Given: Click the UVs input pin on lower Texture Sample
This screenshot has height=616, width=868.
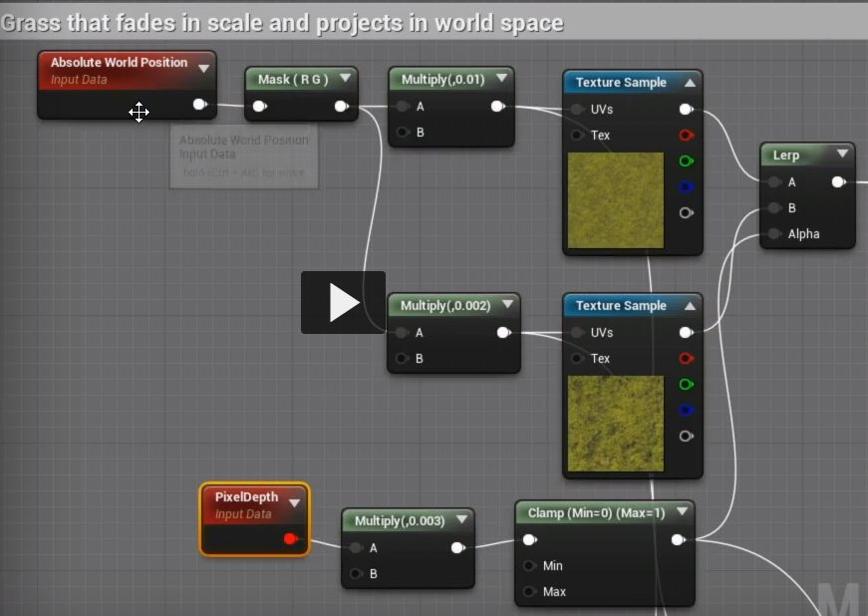Looking at the screenshot, I should [577, 332].
